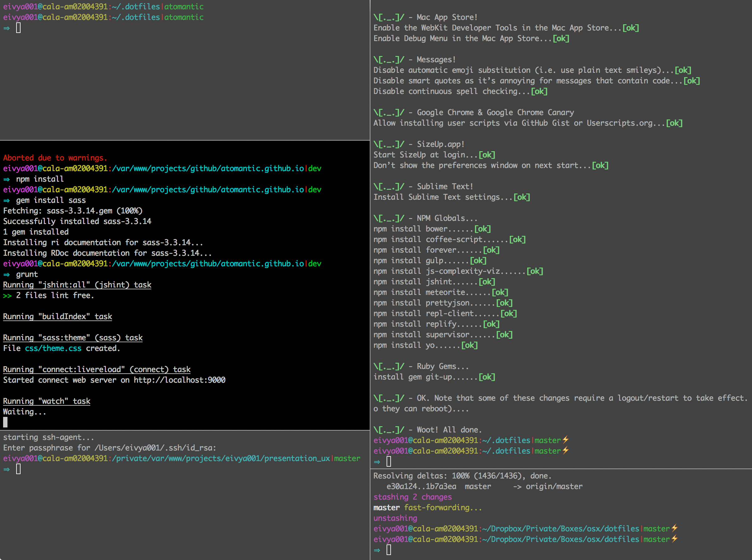Click the prompt arrow before 'npm install'
Image resolution: width=752 pixels, height=560 pixels.
(x=7, y=179)
